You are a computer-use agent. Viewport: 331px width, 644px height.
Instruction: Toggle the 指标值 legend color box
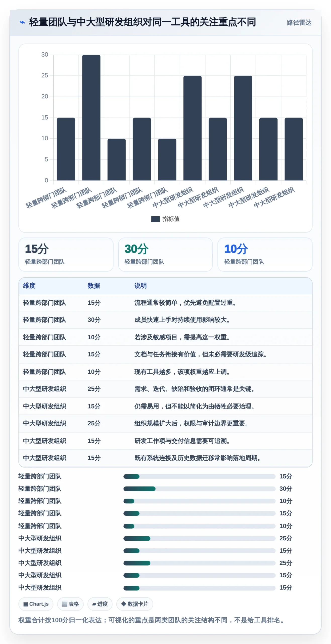[x=155, y=219]
